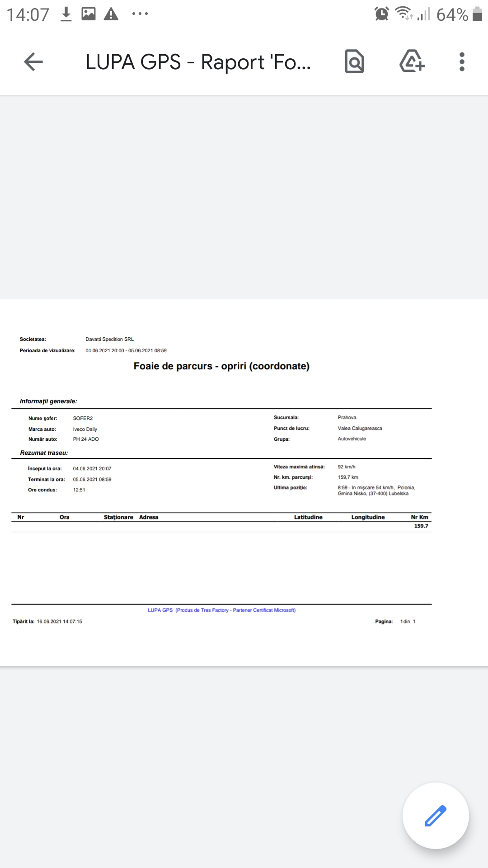Tap vehicle brand 'Iveco Daily'

click(x=85, y=429)
